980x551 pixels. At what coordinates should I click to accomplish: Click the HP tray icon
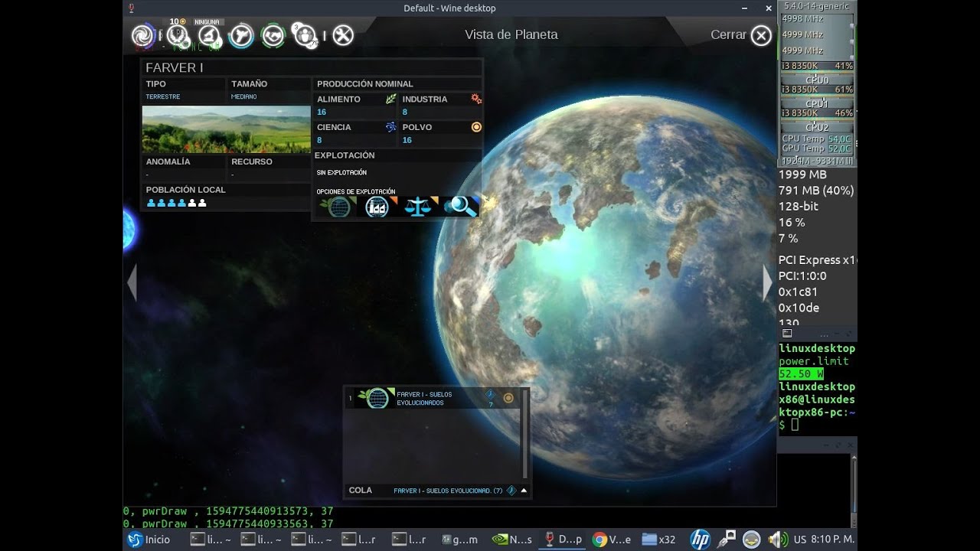tap(701, 540)
